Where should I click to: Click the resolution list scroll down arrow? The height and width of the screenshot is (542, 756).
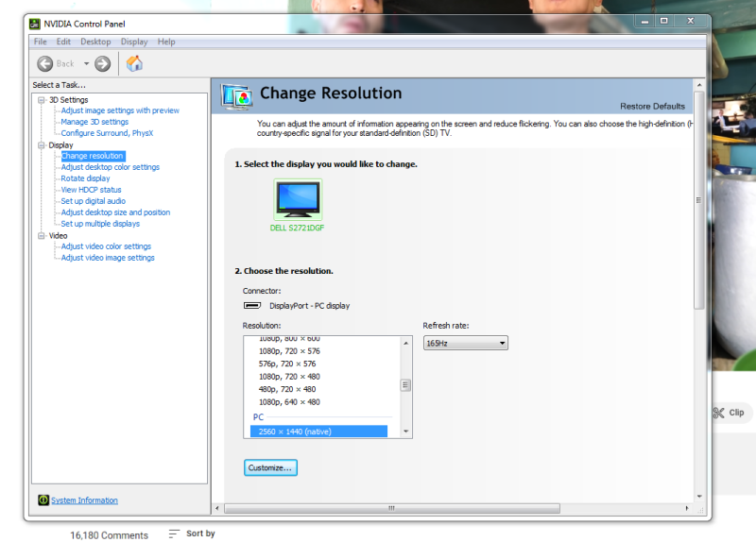[406, 432]
